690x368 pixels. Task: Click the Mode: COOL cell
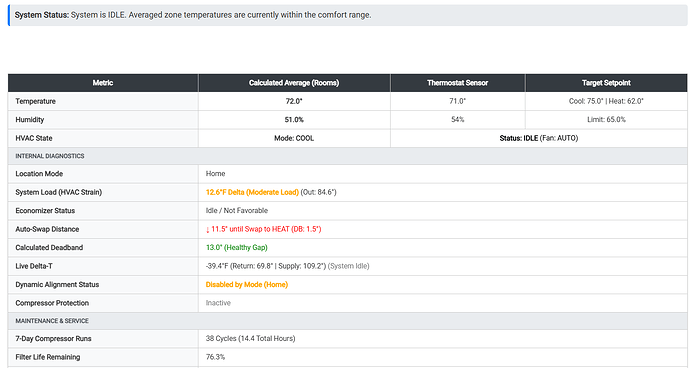(x=294, y=138)
